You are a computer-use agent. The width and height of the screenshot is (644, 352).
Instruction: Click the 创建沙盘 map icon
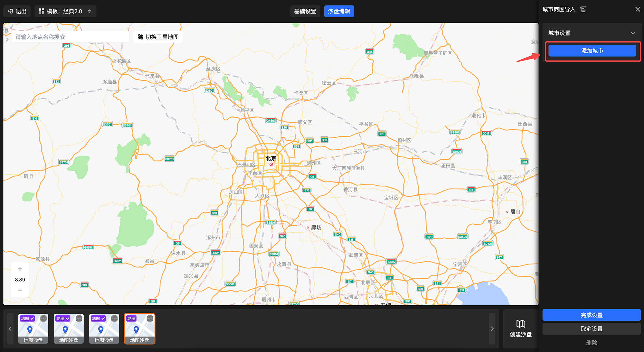tap(521, 324)
